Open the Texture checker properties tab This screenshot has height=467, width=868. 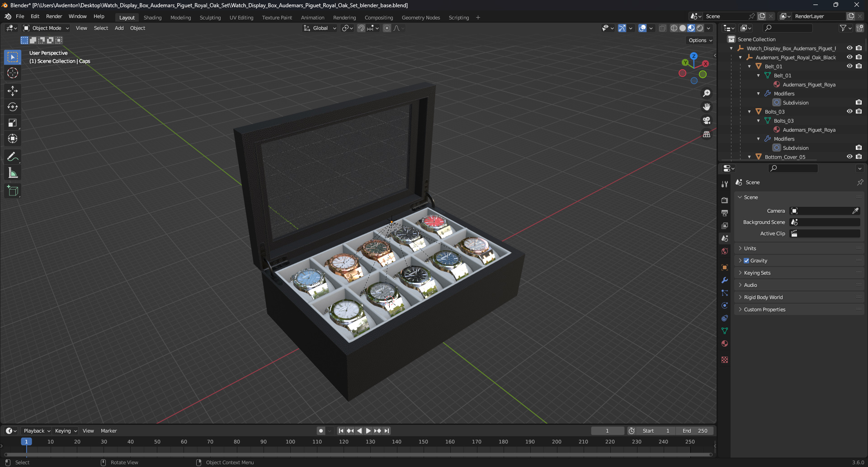tap(725, 360)
